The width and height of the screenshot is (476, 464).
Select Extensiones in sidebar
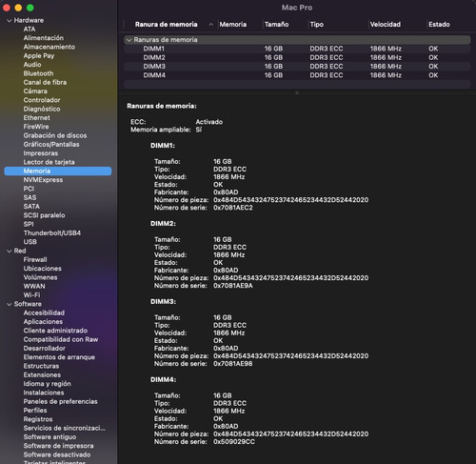tap(42, 375)
